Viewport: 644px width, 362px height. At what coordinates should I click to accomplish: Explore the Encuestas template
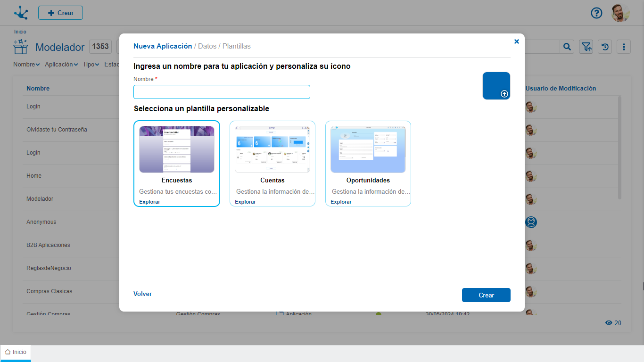tap(149, 202)
